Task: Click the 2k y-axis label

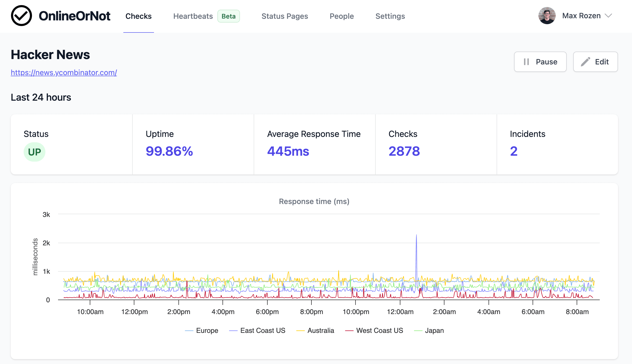Action: (x=46, y=243)
